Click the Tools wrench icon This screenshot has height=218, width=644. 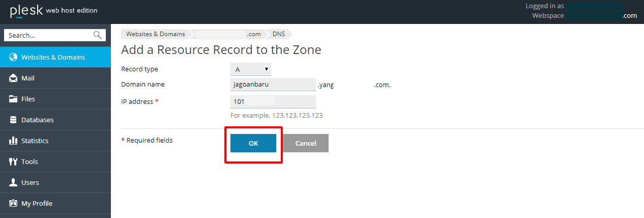(x=13, y=162)
